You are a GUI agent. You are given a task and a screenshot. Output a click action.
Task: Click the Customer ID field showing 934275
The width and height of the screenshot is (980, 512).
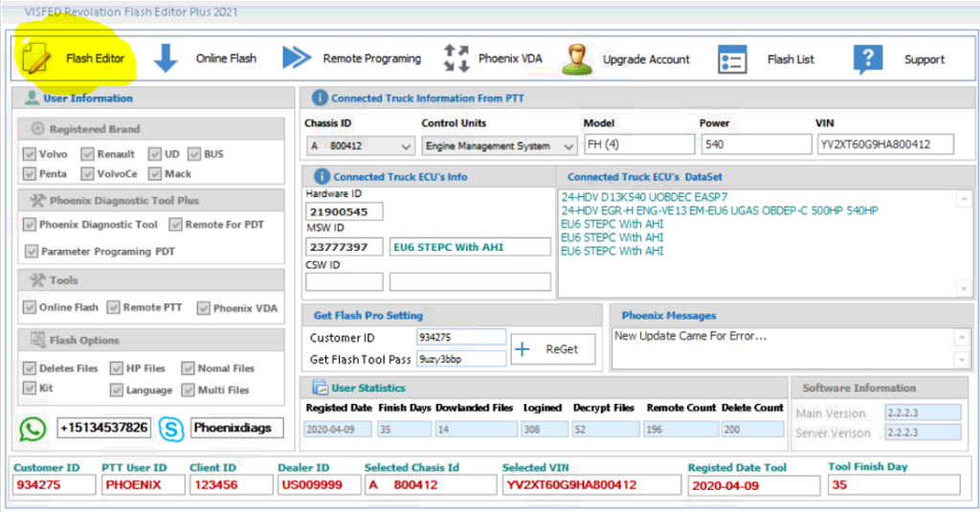point(461,337)
